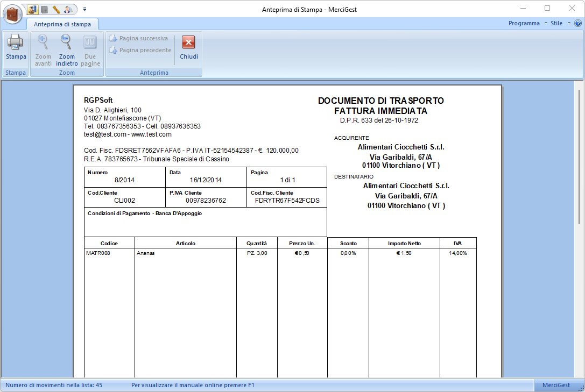This screenshot has height=392, width=585.
Task: Click the date '16/12/2014'
Action: pyautogui.click(x=206, y=180)
